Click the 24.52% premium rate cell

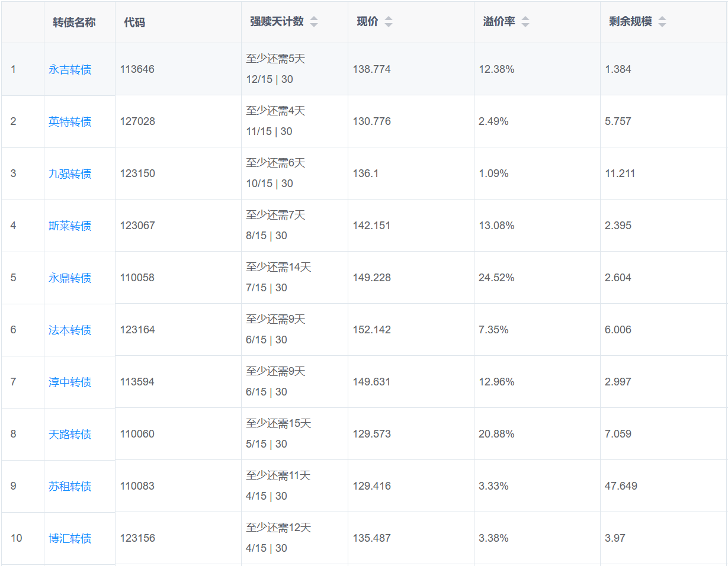[496, 278]
